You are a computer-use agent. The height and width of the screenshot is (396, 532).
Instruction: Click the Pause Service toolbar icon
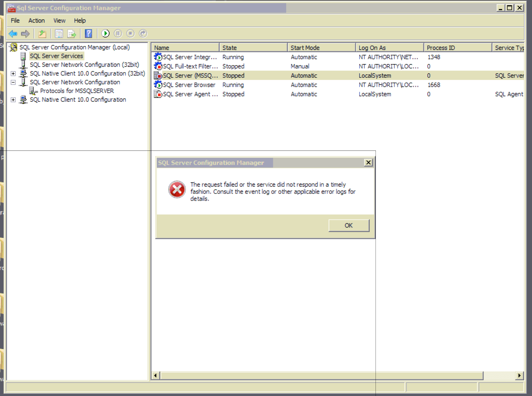coord(118,33)
